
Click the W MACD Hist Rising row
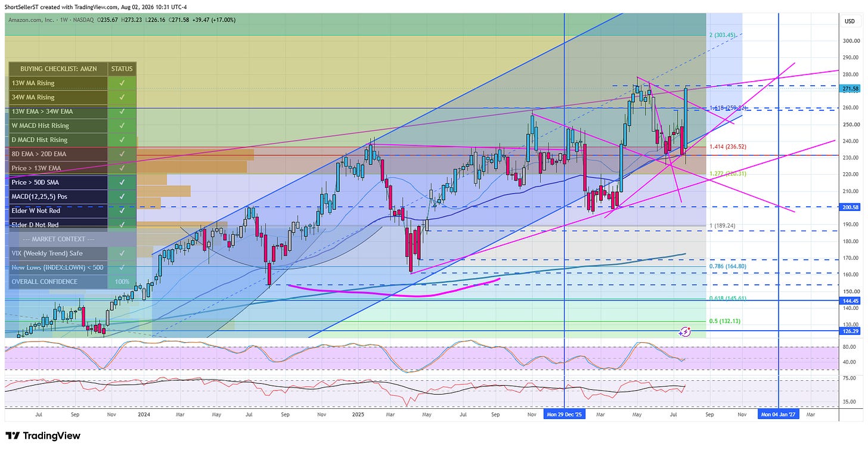(72, 126)
